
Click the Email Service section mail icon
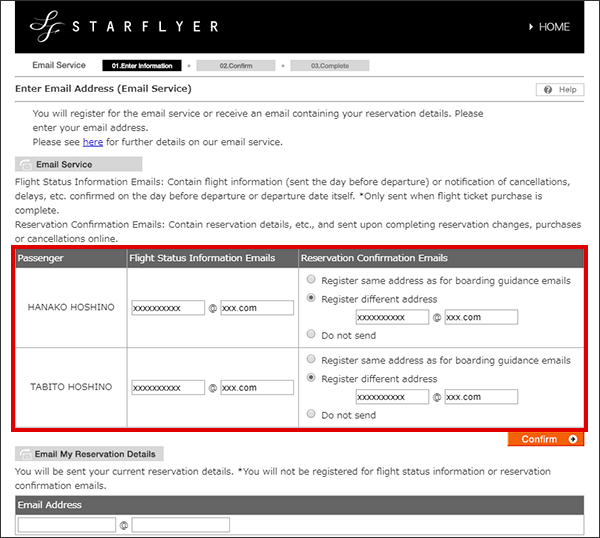[25, 164]
